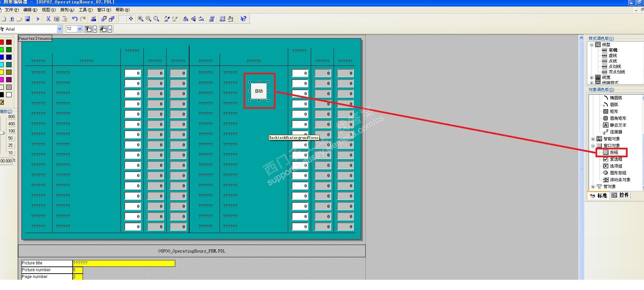Screen dimensions: 644x290
Task: Expand the 线宽 tree node
Action: pos(591,77)
